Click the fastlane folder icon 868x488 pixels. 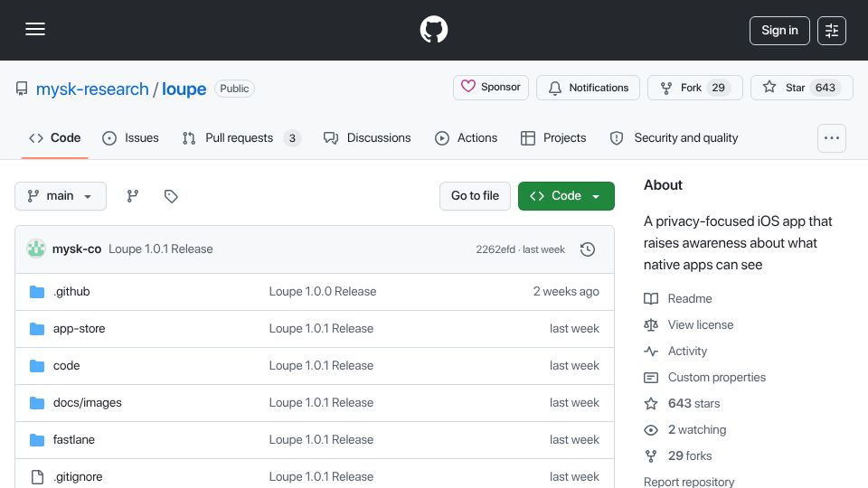tap(37, 440)
